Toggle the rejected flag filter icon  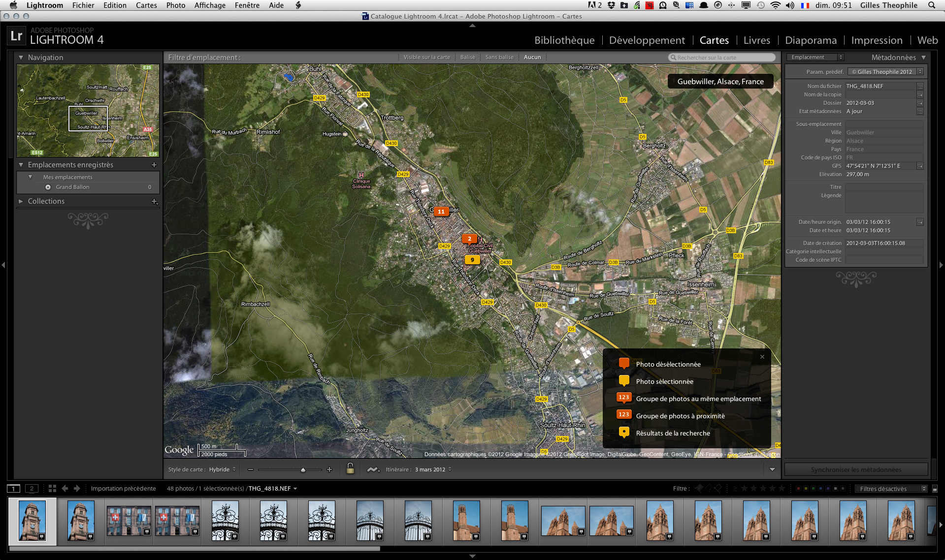pos(718,489)
